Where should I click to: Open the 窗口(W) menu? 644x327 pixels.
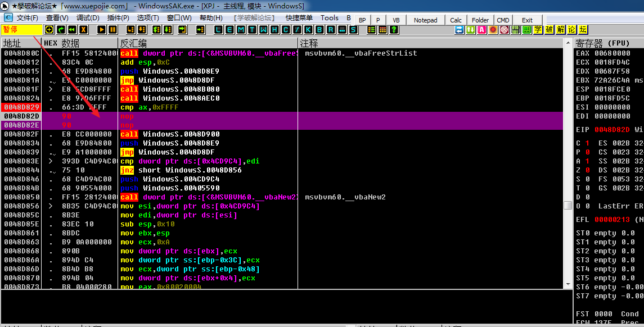pos(179,18)
